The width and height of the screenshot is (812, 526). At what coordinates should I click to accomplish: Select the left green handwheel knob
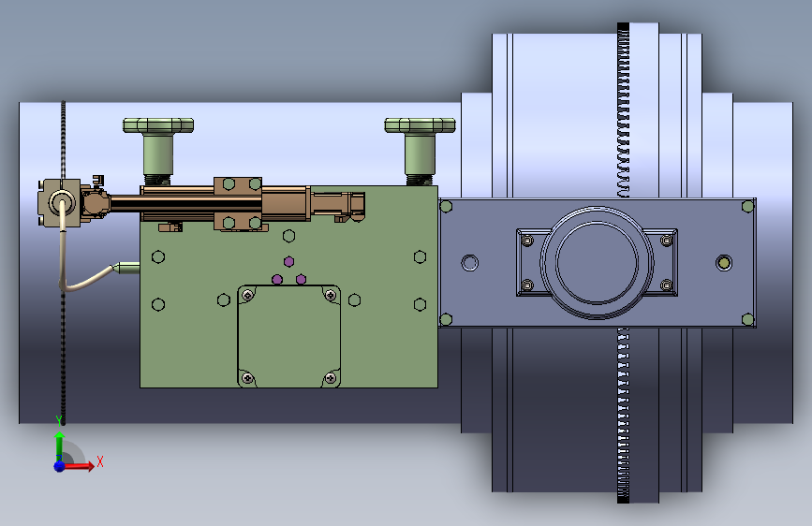[x=158, y=125]
